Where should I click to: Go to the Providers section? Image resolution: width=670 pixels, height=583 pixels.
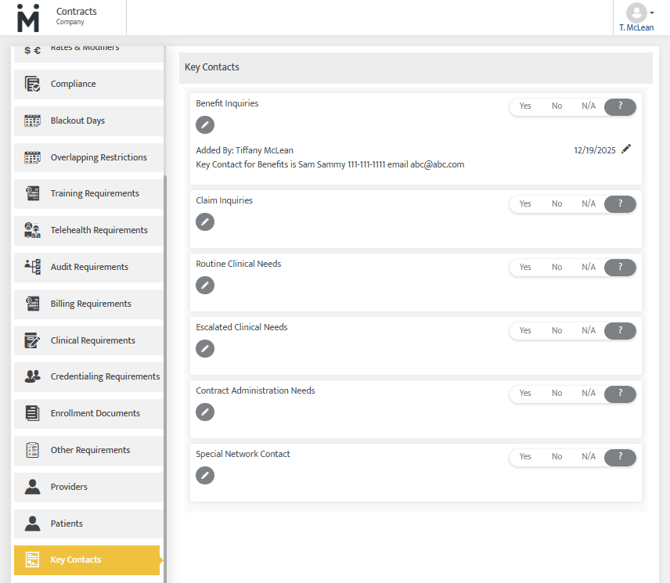(x=69, y=487)
